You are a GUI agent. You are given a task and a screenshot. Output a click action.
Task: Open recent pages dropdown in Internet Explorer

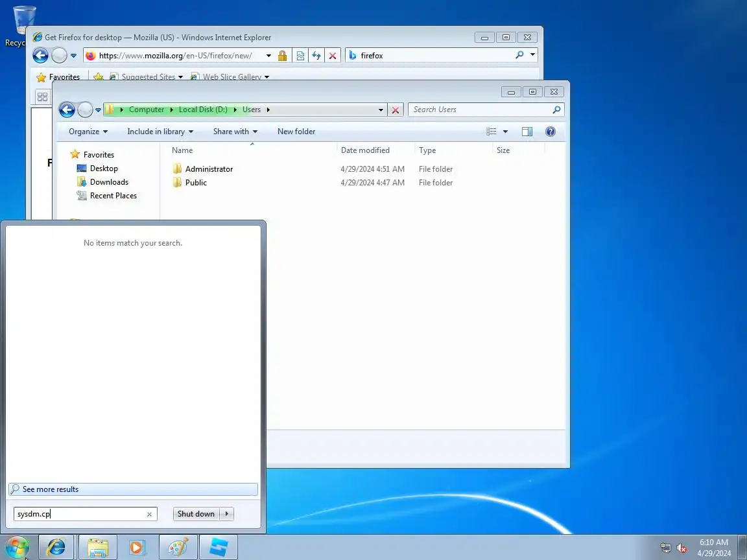click(x=73, y=56)
